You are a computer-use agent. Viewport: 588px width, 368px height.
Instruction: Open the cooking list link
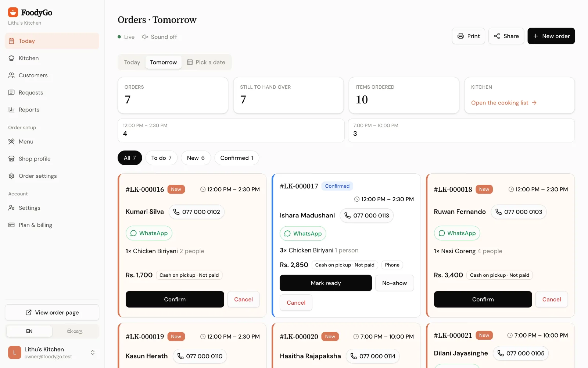click(504, 103)
